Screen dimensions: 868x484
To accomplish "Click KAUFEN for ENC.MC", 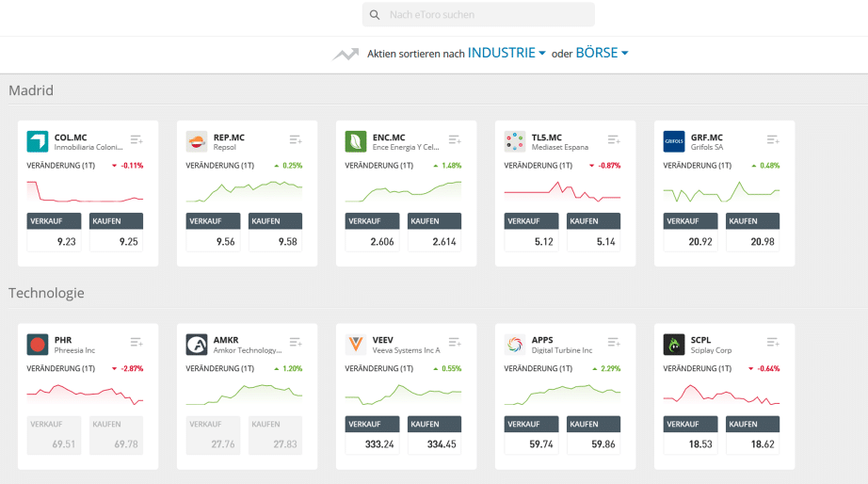I will click(x=435, y=232).
